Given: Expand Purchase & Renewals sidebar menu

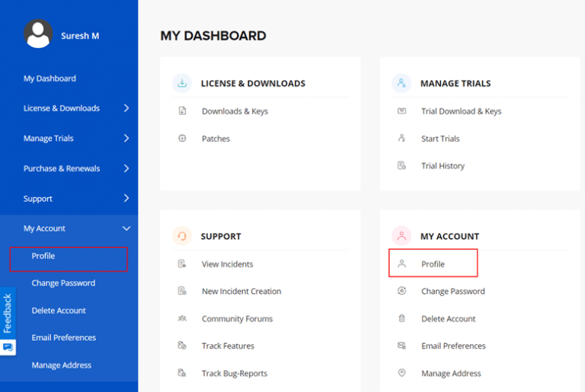Looking at the screenshot, I should (x=126, y=168).
